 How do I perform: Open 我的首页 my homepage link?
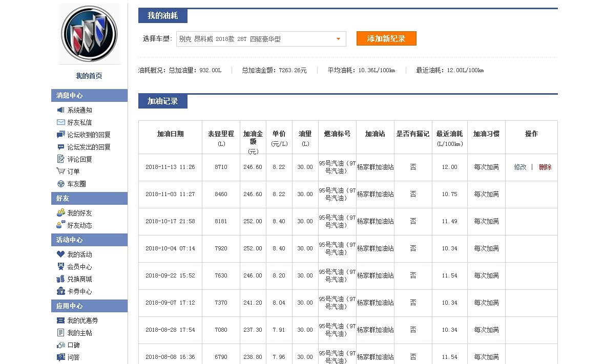(x=89, y=76)
